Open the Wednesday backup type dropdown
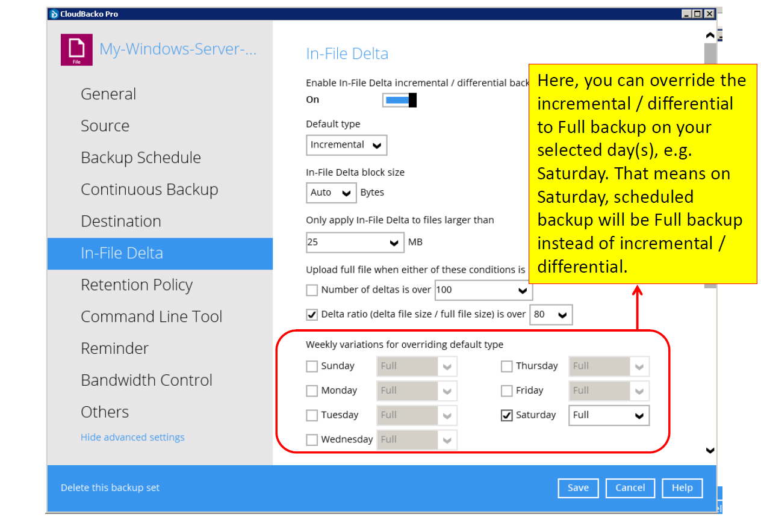The height and width of the screenshot is (532, 761). (x=417, y=440)
